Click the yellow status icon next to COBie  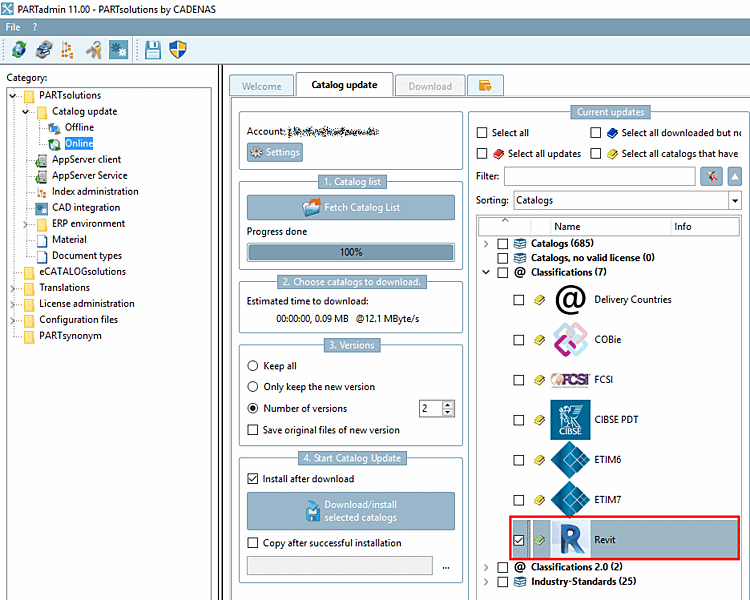[540, 340]
